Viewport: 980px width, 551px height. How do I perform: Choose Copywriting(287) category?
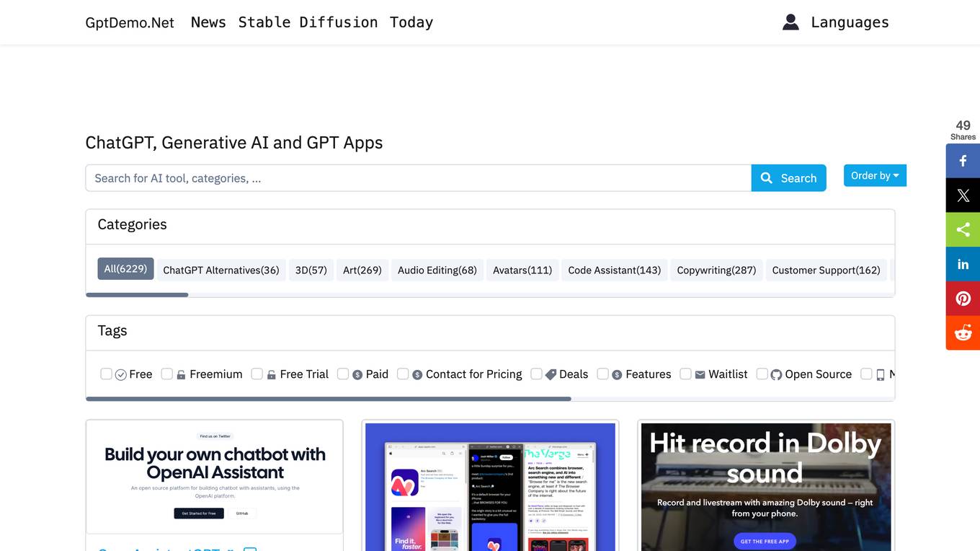pyautogui.click(x=716, y=270)
